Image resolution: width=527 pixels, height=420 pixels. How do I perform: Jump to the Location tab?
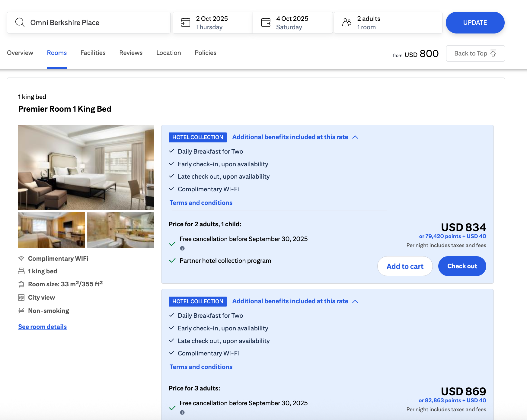coord(168,53)
